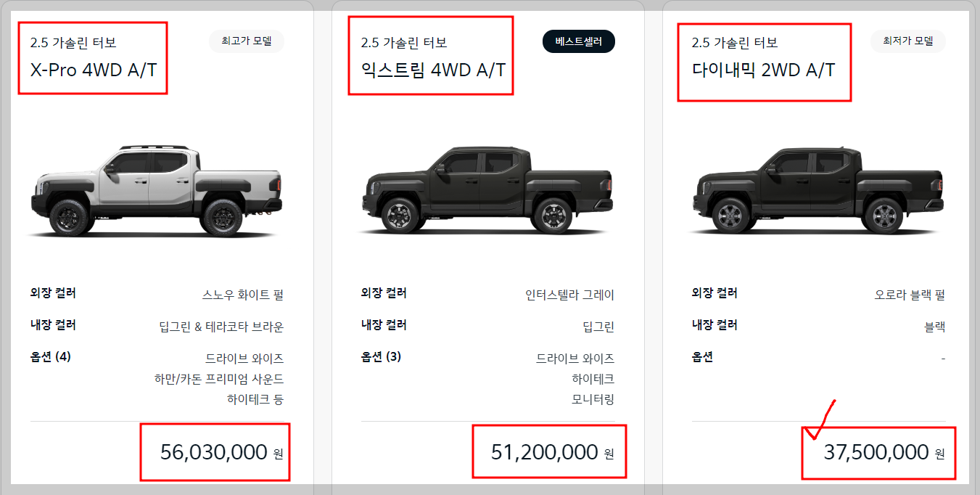The image size is (980, 495).
Task: Click the checkmarked 37,500,000 원 price
Action: pyautogui.click(x=878, y=451)
